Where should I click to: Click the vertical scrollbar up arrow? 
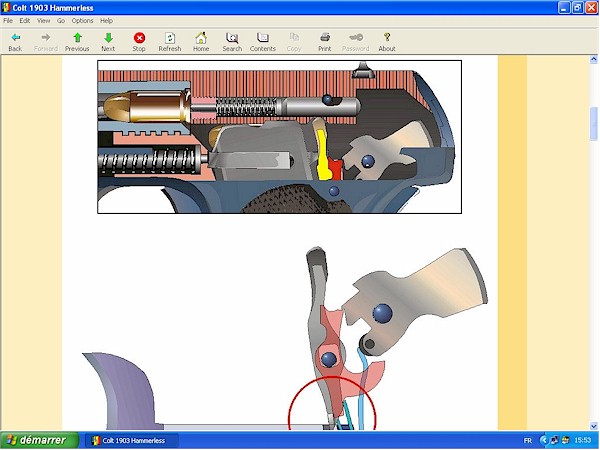click(593, 59)
